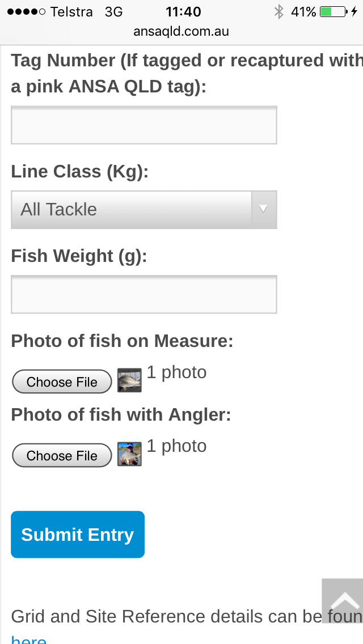The height and width of the screenshot is (644, 363).
Task: Focus the Tag Number input field
Action: [143, 125]
